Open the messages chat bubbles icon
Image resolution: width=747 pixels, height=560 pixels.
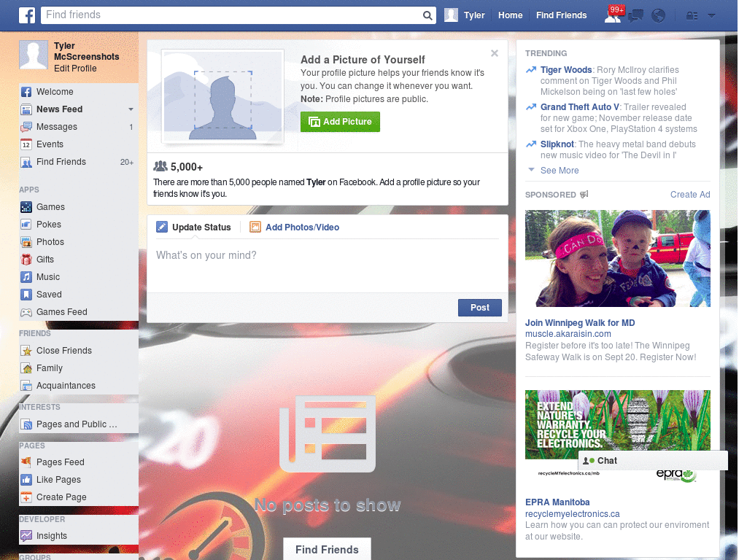coord(635,16)
